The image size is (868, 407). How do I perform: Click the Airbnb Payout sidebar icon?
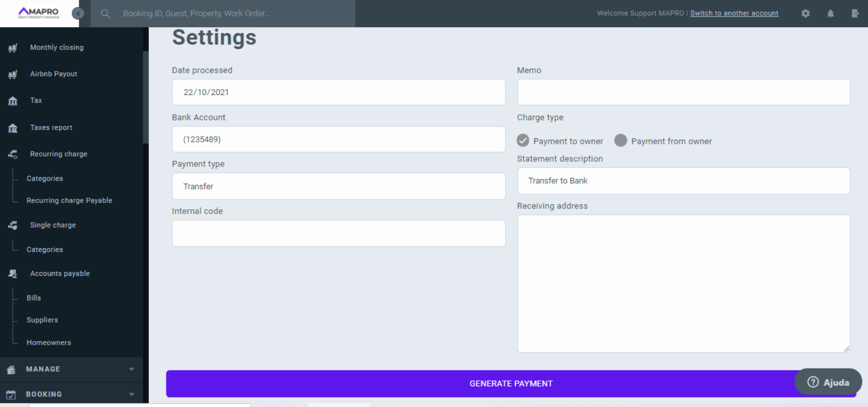[13, 74]
